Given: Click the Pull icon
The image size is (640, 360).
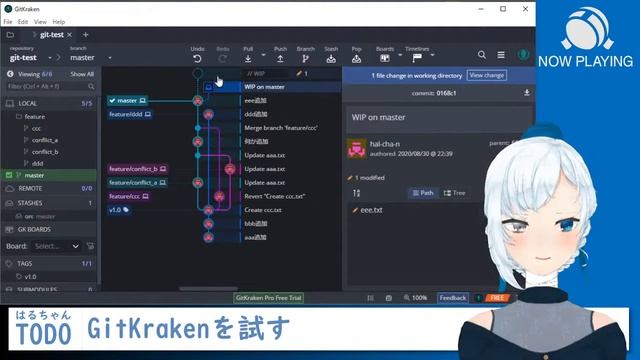Looking at the screenshot, I should (x=248, y=59).
